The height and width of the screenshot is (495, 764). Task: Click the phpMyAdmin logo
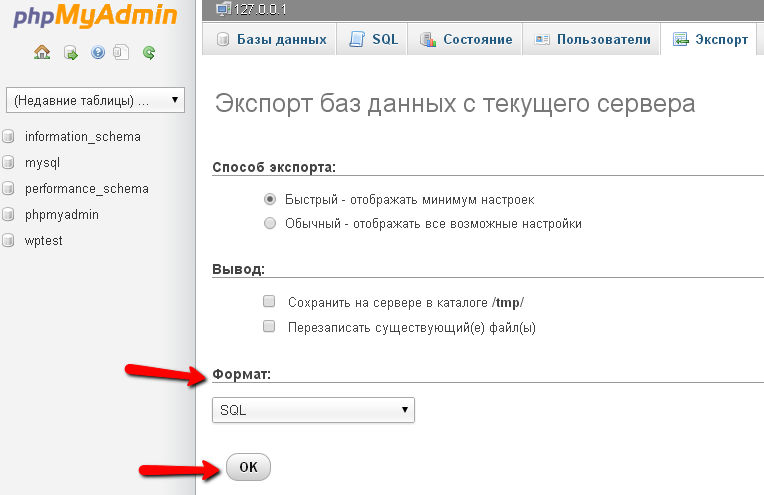(x=90, y=17)
